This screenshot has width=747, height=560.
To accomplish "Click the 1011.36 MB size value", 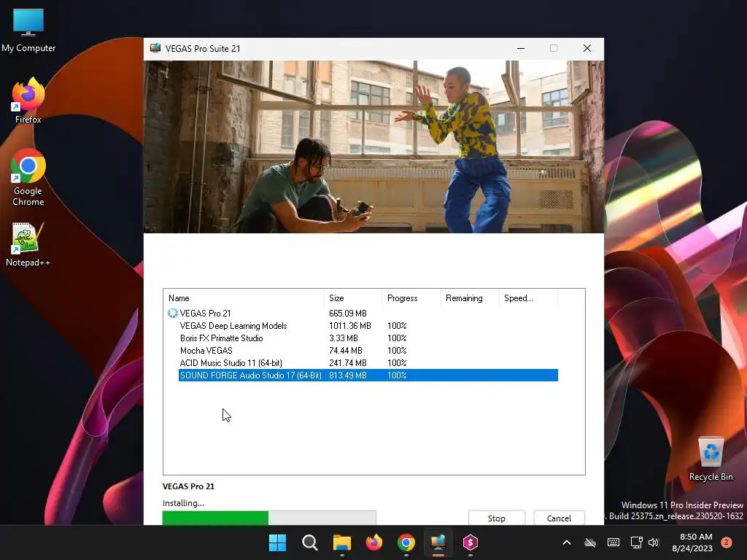I will pyautogui.click(x=349, y=326).
